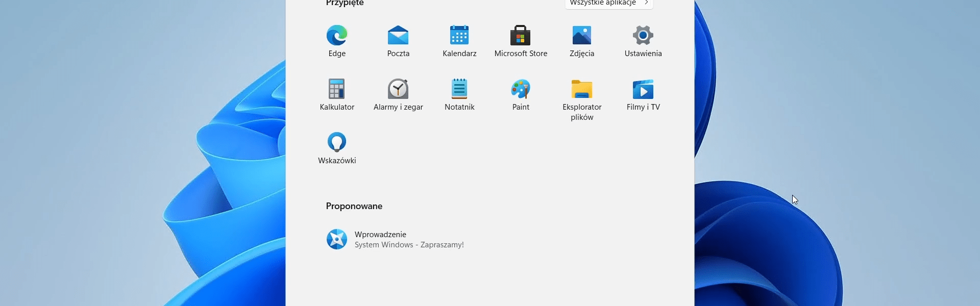
Task: Open Ustawienia settings gear icon
Action: 643,35
